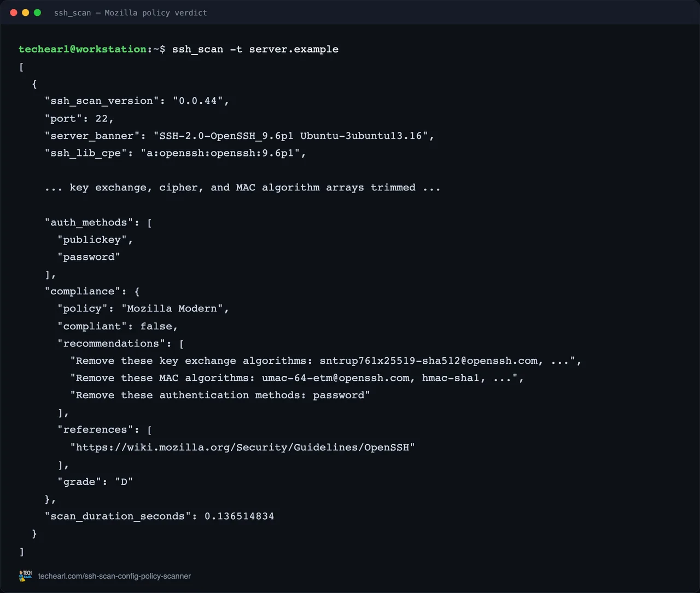Click the "compliant": false line
The image size is (700, 593).
tap(118, 326)
